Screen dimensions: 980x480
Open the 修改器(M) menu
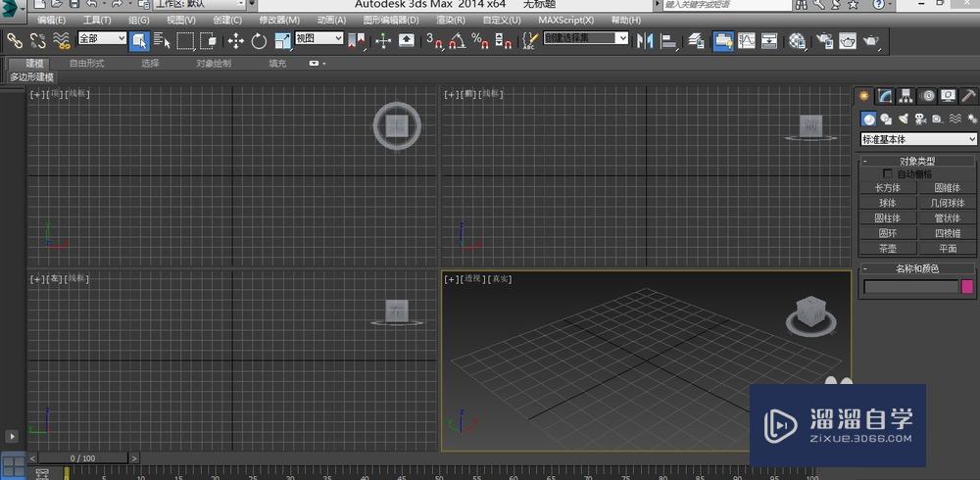click(279, 20)
